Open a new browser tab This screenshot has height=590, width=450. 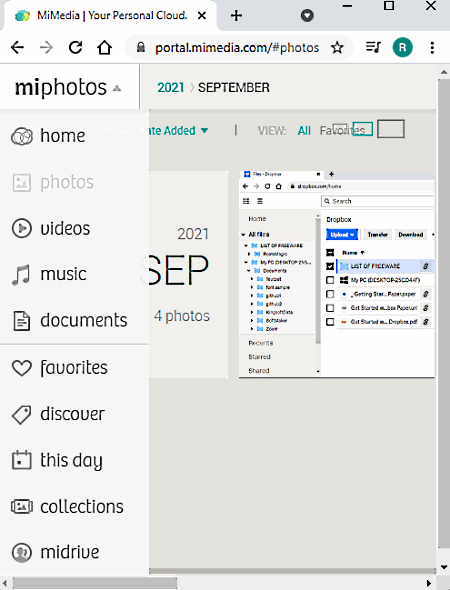[236, 15]
